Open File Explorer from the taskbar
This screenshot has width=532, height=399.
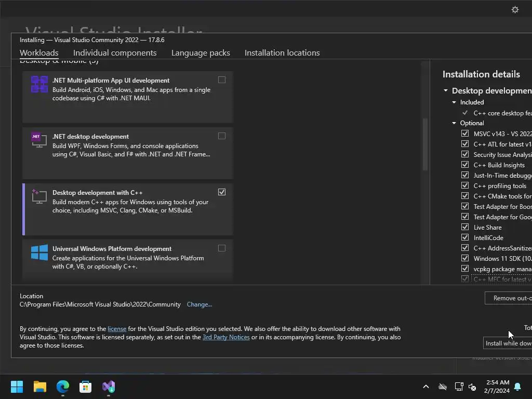(x=39, y=387)
